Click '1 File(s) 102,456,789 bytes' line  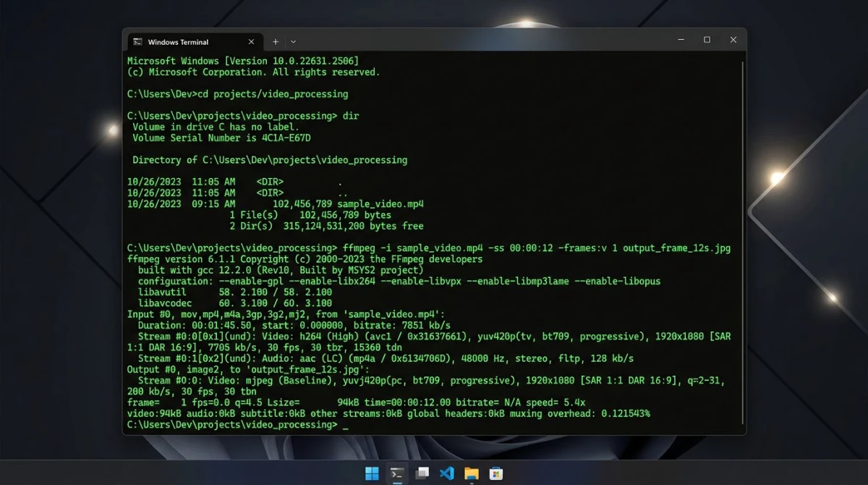click(310, 215)
